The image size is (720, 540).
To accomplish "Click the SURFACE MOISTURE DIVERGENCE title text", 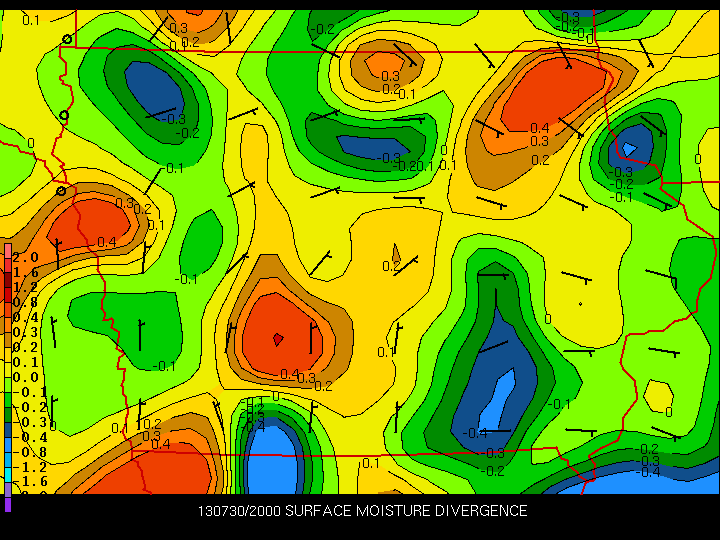I will coord(406,511).
